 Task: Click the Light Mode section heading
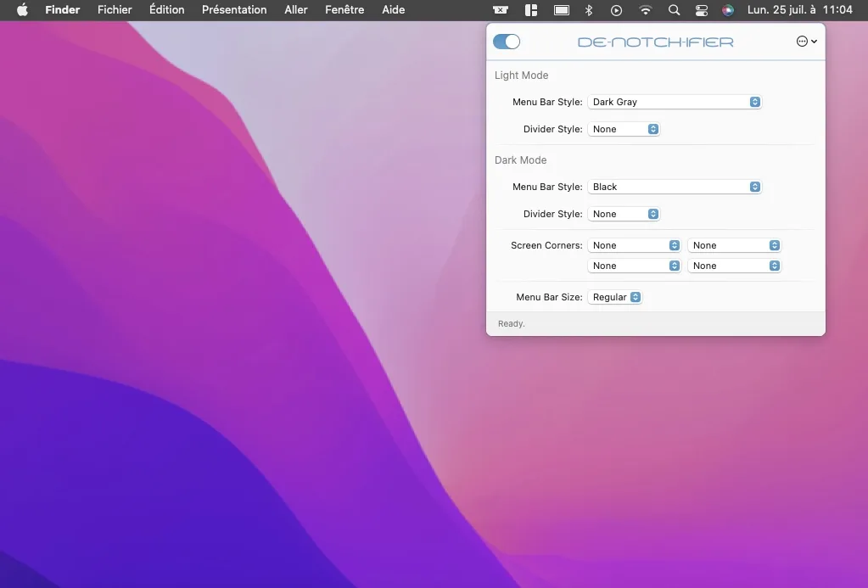(x=522, y=76)
